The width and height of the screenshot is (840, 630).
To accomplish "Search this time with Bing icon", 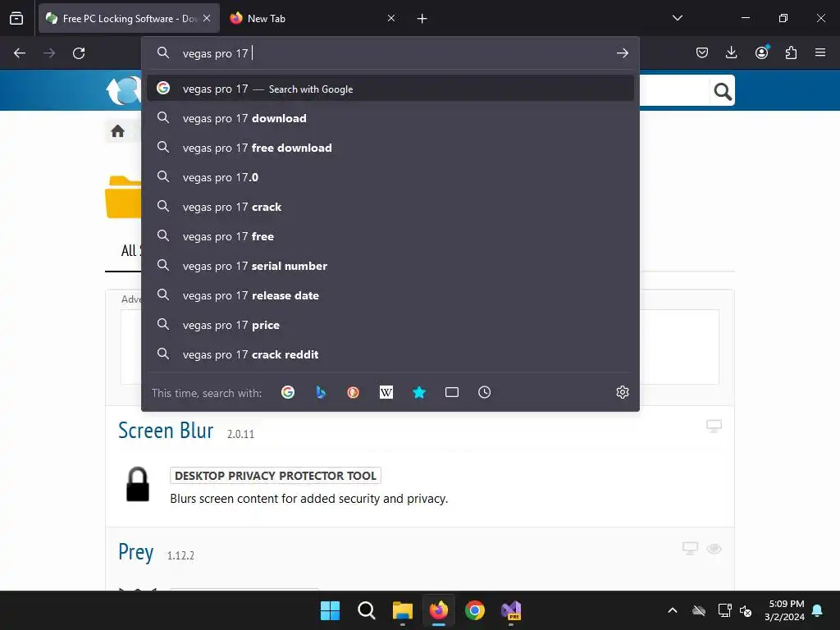I will tap(321, 392).
